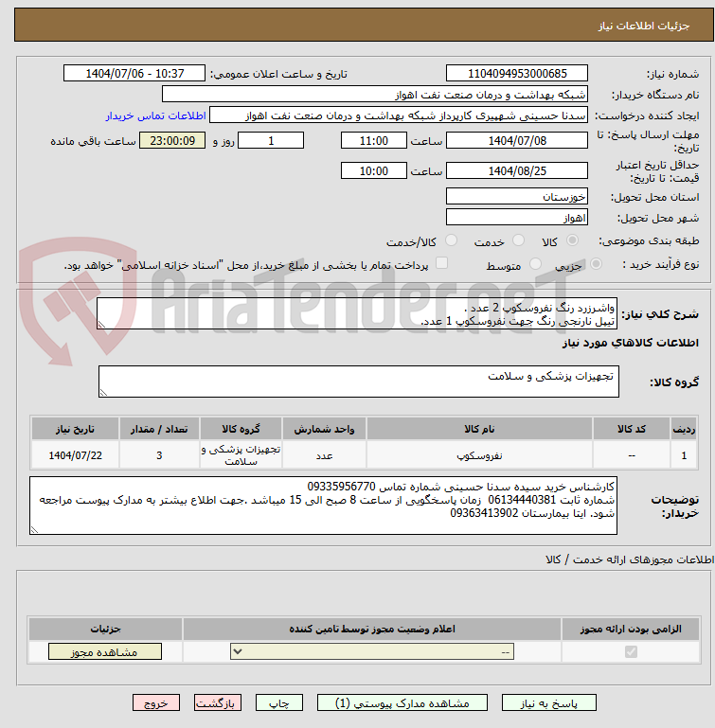This screenshot has height=728, width=715.
Task: Click the اعلام وضعیت مجوز توسط تامین کننده header
Action: [372, 630]
